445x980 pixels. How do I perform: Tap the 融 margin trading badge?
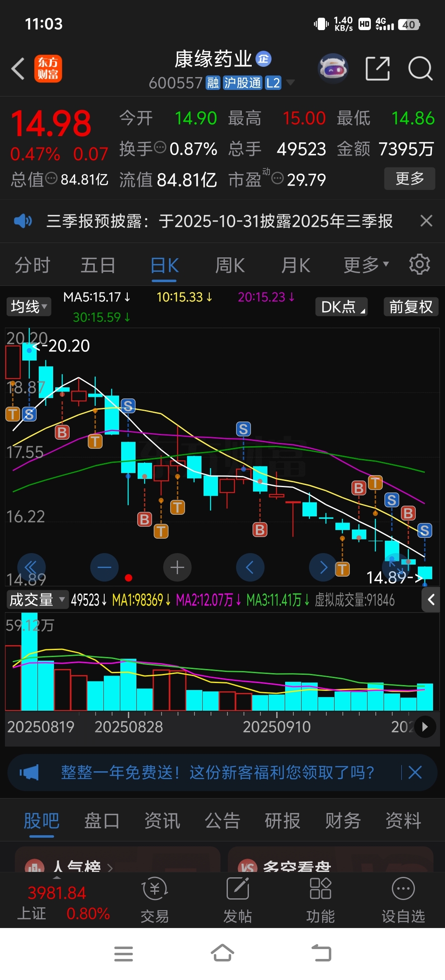point(213,83)
